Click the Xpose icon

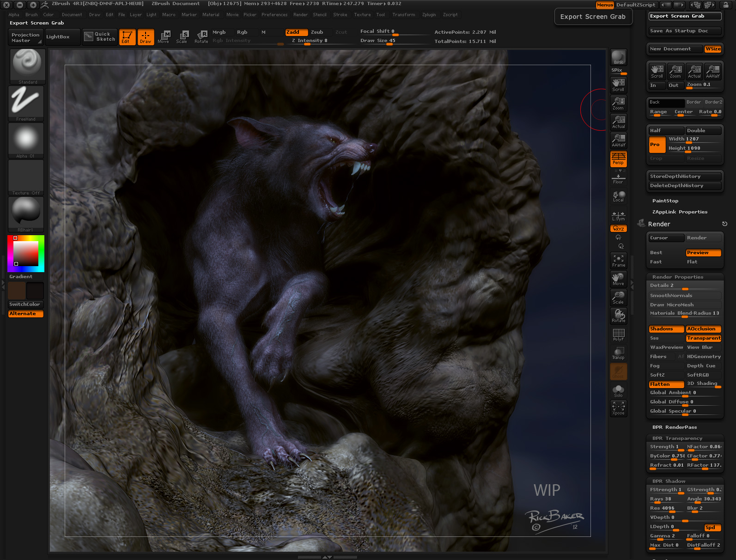point(618,408)
